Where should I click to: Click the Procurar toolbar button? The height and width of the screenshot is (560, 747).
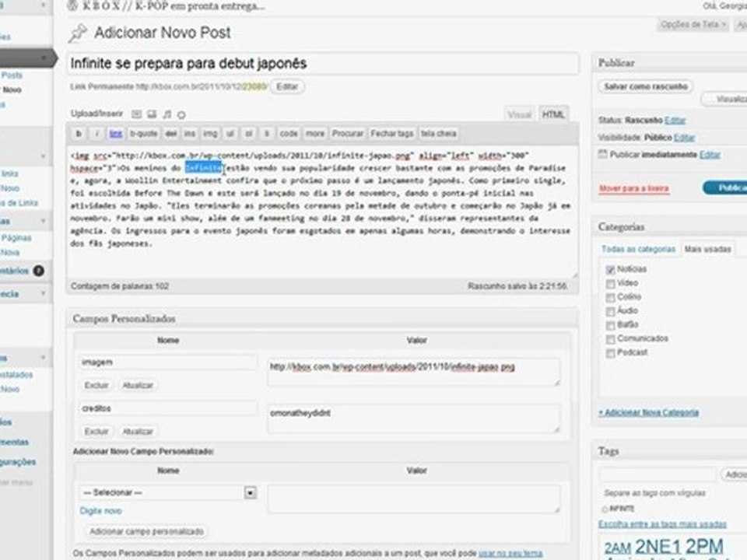348,134
